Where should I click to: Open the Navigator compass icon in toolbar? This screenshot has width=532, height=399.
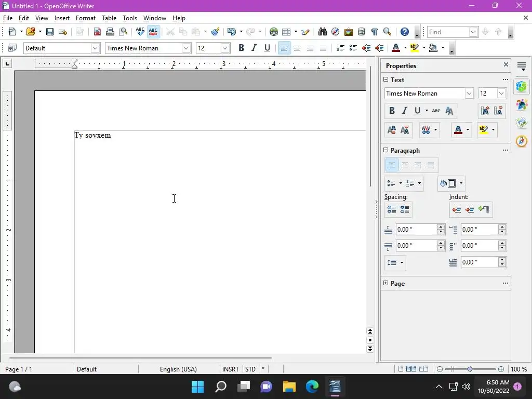click(335, 32)
